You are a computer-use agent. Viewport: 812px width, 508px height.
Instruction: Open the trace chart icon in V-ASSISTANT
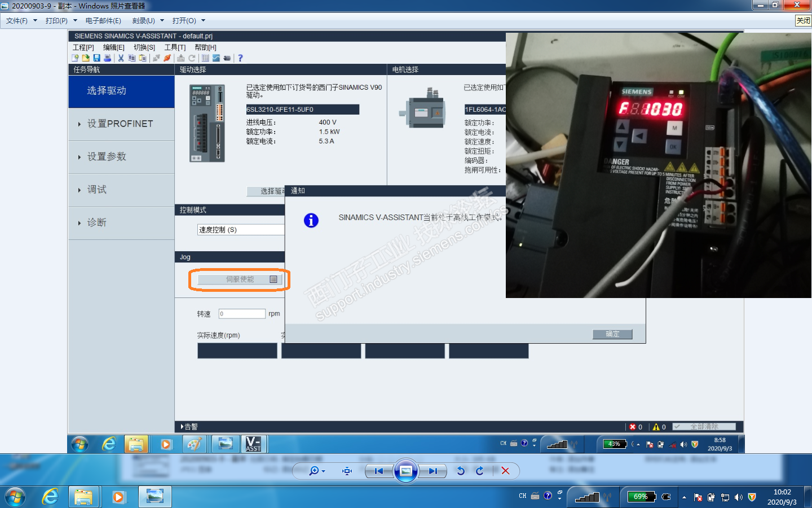click(216, 58)
